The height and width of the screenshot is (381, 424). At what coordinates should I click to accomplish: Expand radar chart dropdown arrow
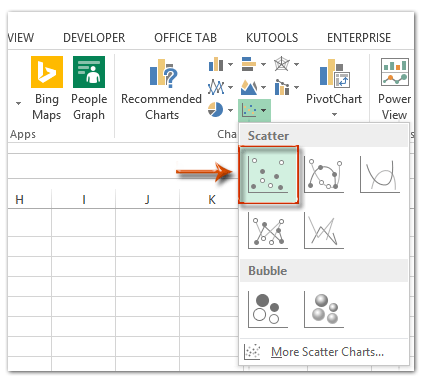tap(296, 64)
